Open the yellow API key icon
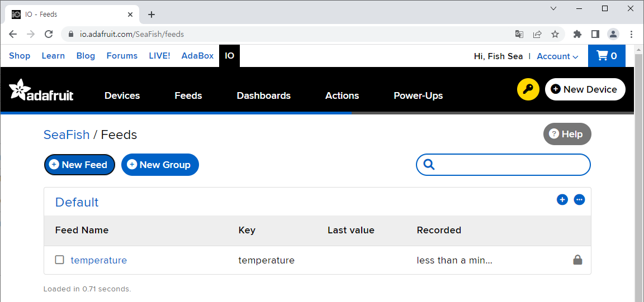Screen dimensions: 644x302 [x=528, y=89]
